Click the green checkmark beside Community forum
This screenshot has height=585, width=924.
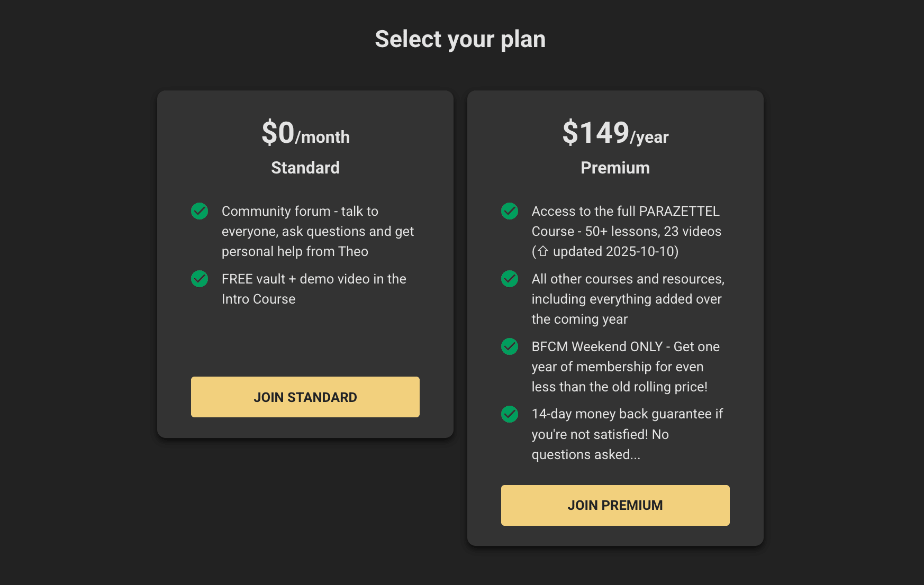pyautogui.click(x=200, y=211)
